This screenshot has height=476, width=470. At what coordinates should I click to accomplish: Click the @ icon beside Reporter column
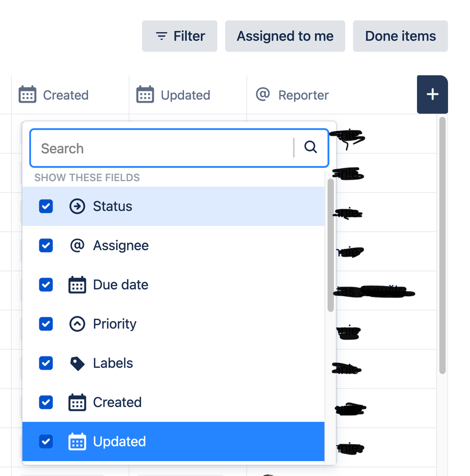(263, 94)
